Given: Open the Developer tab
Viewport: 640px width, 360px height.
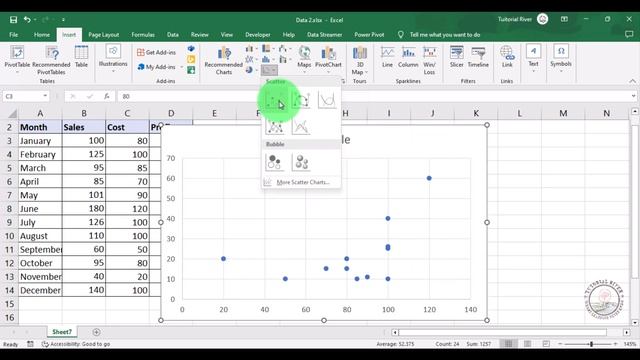Looking at the screenshot, I should coord(258,35).
